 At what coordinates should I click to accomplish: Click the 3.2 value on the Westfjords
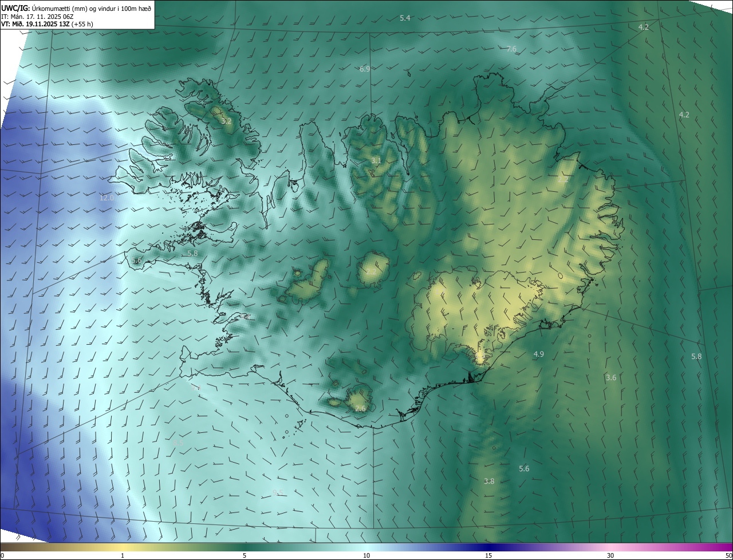pos(226,121)
